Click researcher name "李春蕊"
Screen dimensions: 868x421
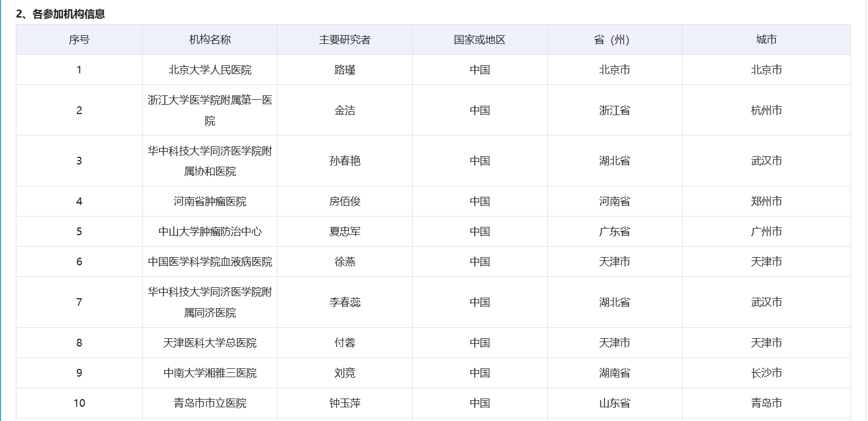[345, 302]
